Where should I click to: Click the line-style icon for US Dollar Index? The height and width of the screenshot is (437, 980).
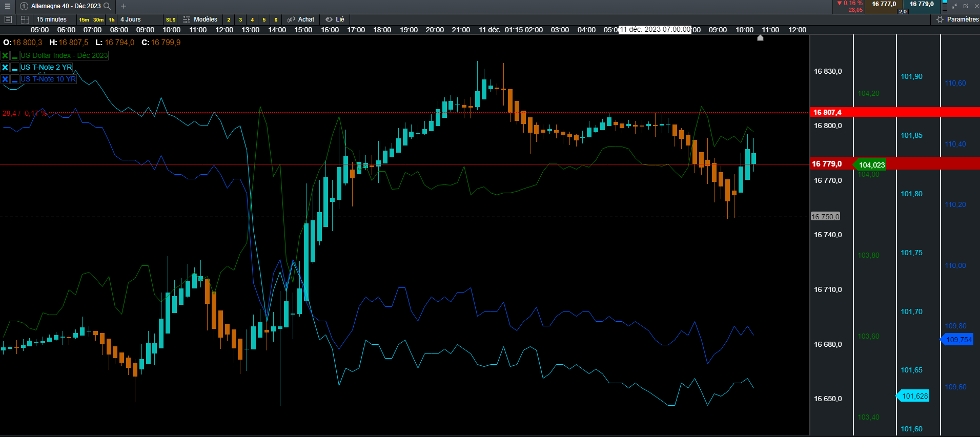point(15,55)
